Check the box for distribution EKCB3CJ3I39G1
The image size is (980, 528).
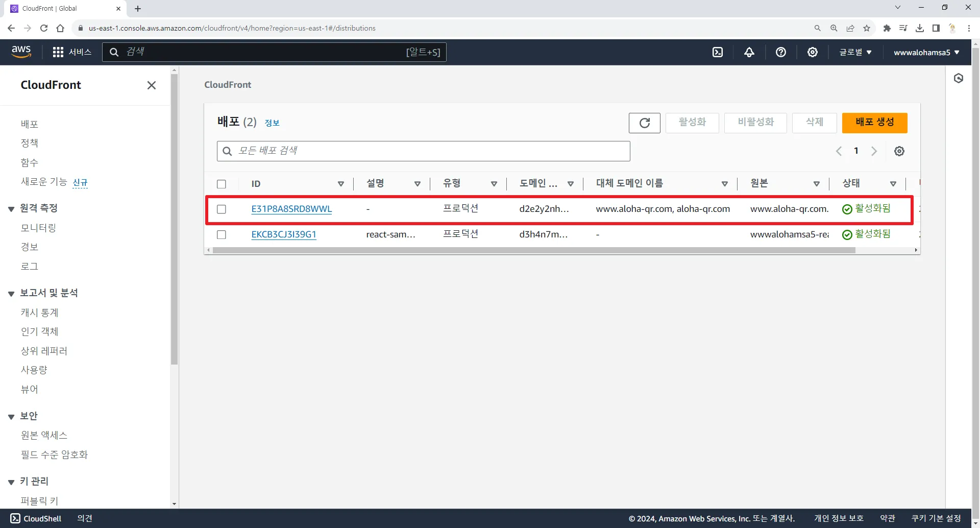click(x=222, y=235)
